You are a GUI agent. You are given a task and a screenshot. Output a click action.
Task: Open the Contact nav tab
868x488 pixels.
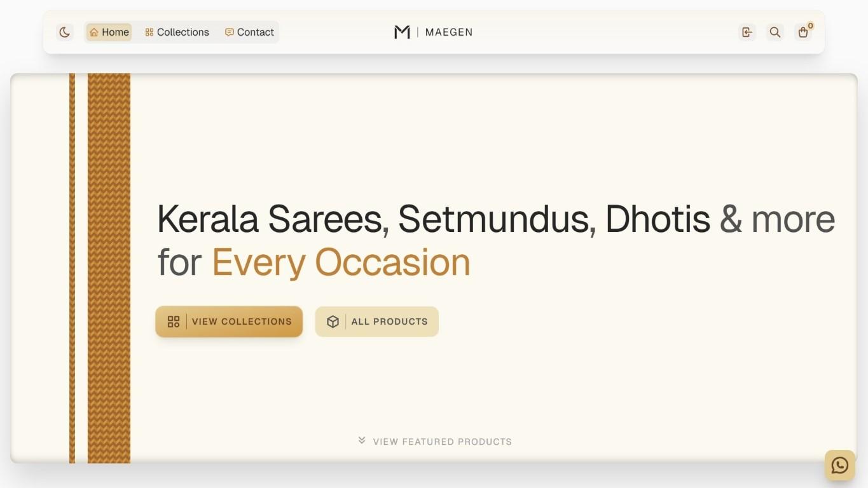(x=249, y=32)
